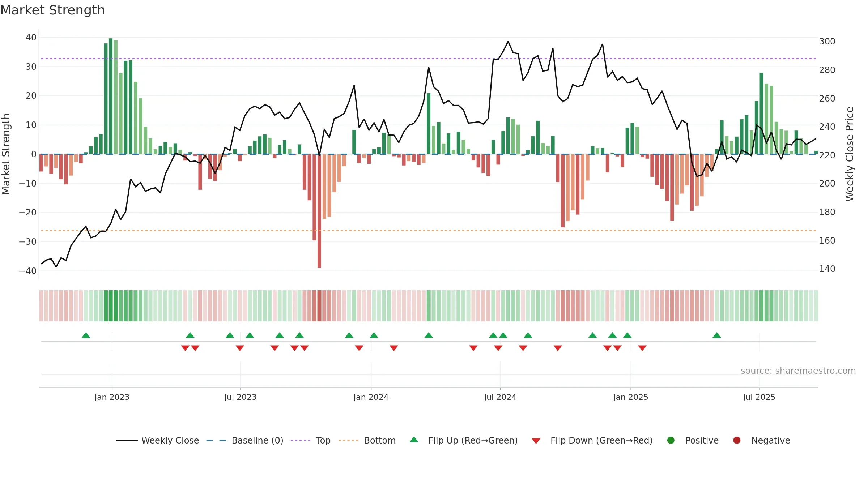Click the 140 tick on the price axis

click(x=827, y=269)
